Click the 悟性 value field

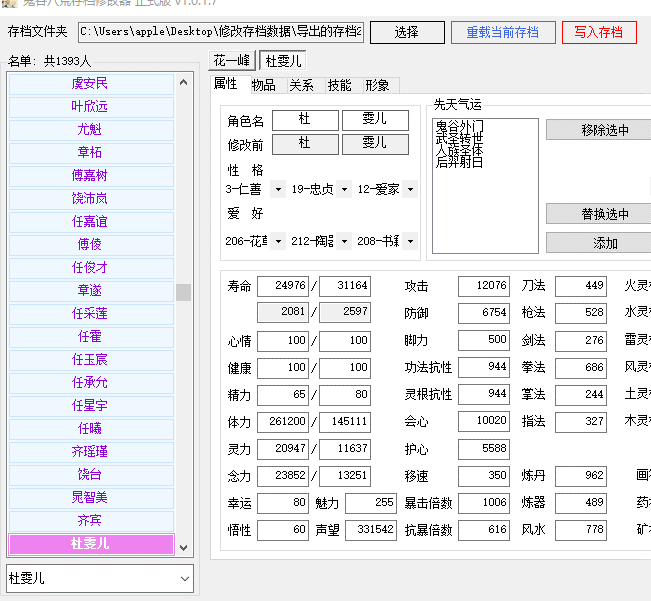click(283, 530)
